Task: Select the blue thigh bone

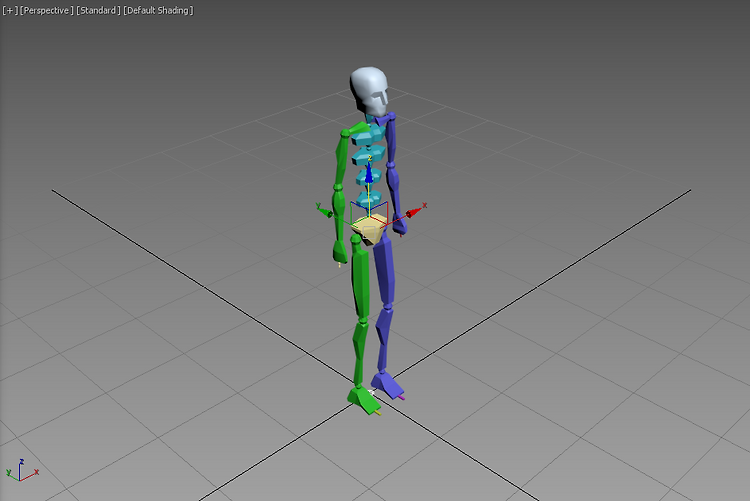Action: pyautogui.click(x=384, y=273)
